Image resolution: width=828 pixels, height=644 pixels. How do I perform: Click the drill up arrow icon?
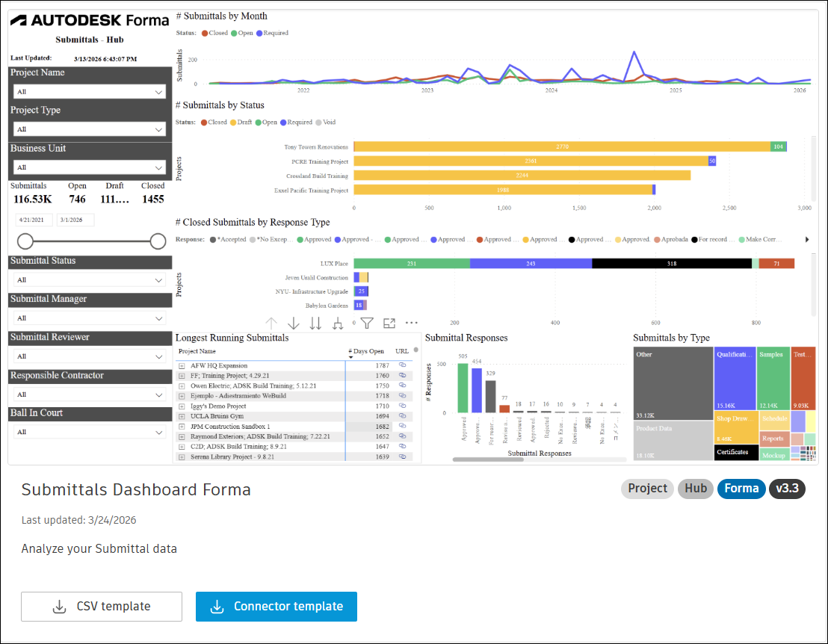click(271, 323)
